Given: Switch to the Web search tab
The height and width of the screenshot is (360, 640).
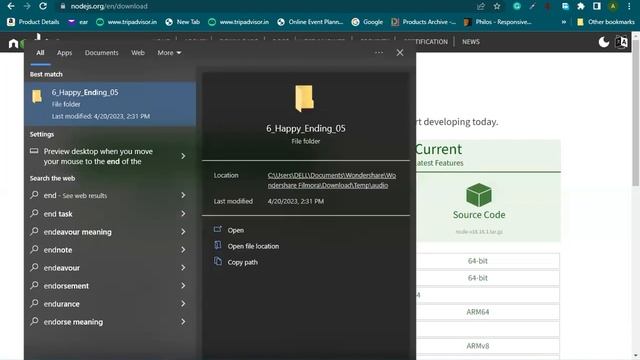Looking at the screenshot, I should point(138,53).
